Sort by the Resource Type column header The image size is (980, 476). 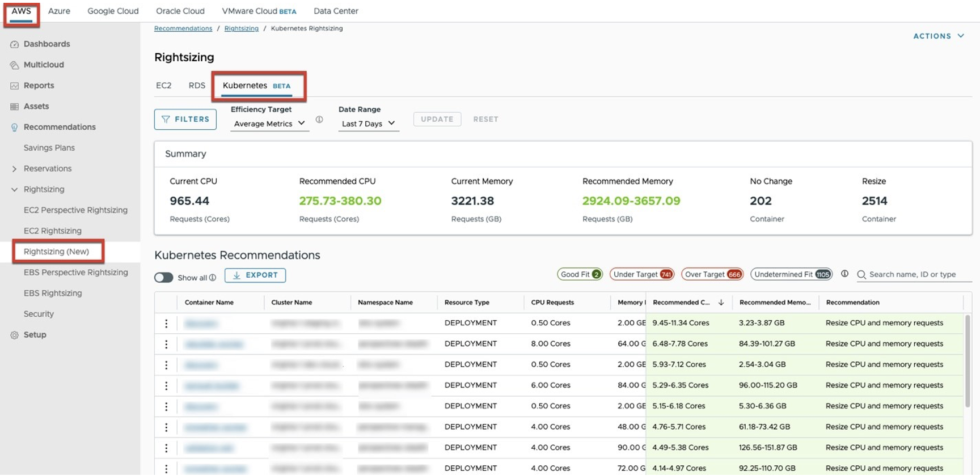(467, 303)
